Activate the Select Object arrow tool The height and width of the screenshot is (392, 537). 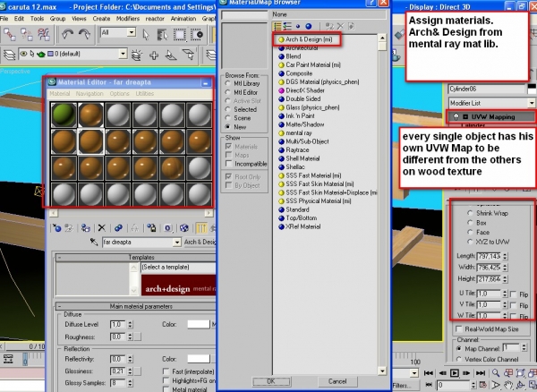tap(146, 35)
